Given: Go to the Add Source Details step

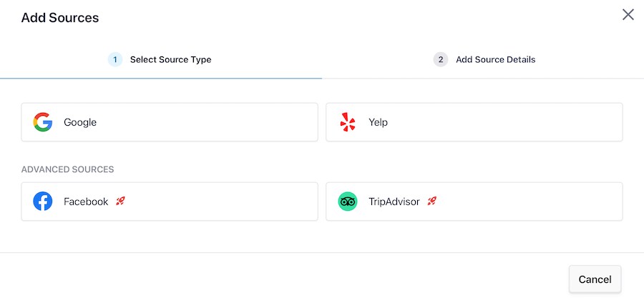Looking at the screenshot, I should tap(495, 59).
